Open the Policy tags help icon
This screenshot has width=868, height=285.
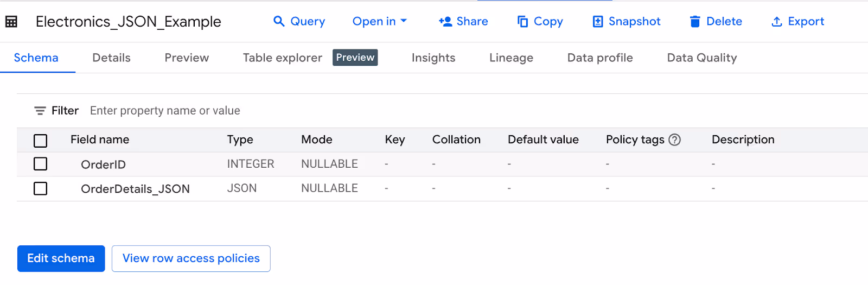point(674,140)
